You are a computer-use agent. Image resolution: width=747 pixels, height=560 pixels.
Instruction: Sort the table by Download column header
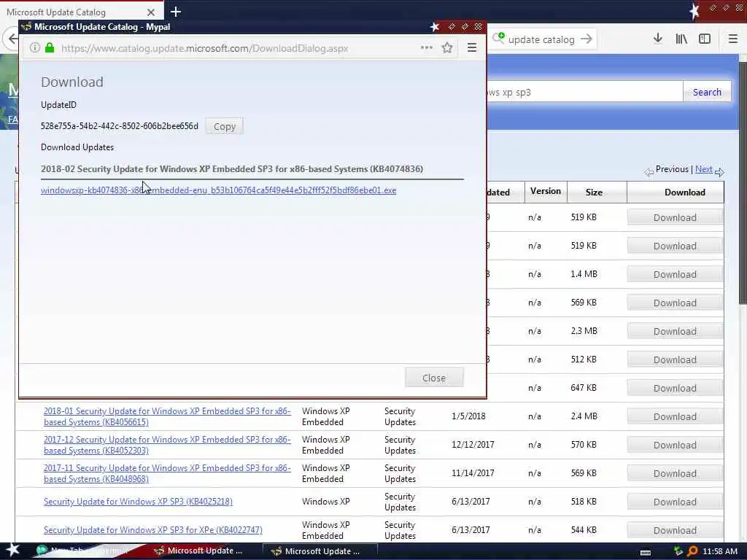click(684, 192)
